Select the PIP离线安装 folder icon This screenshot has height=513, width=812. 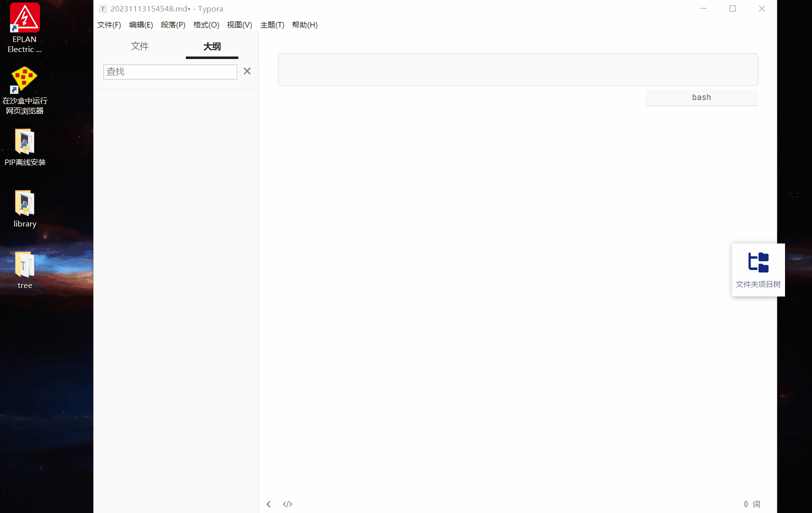coord(24,147)
